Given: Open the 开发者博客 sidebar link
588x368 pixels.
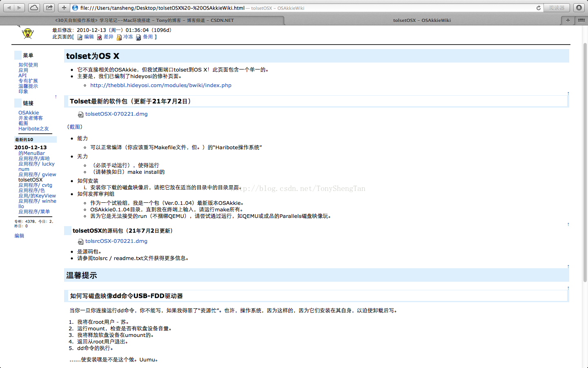Looking at the screenshot, I should click(31, 118).
